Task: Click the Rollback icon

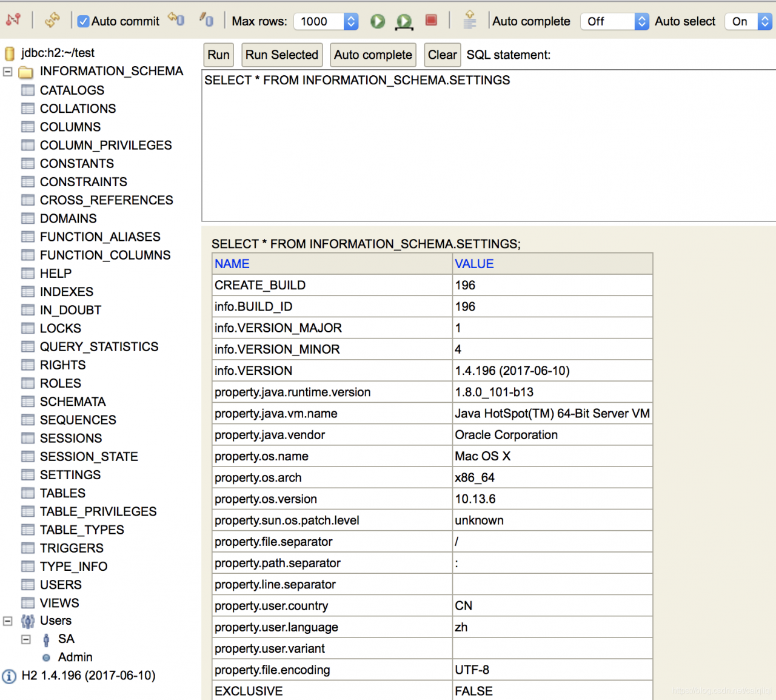Action: (176, 20)
